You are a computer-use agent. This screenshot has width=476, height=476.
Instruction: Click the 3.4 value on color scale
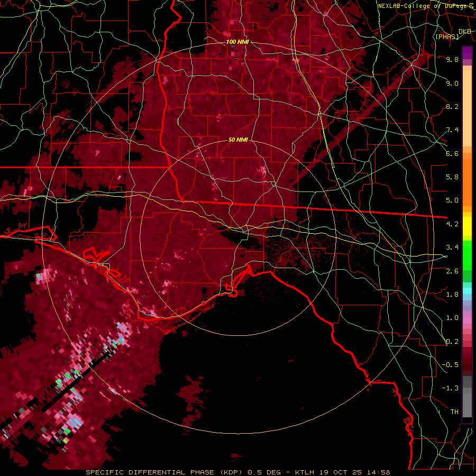tap(452, 248)
